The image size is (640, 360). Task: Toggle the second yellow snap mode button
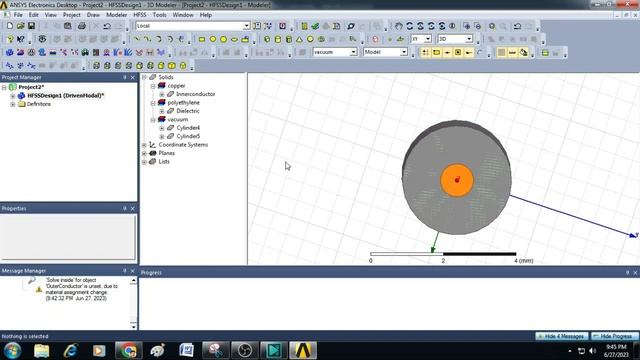436,52
